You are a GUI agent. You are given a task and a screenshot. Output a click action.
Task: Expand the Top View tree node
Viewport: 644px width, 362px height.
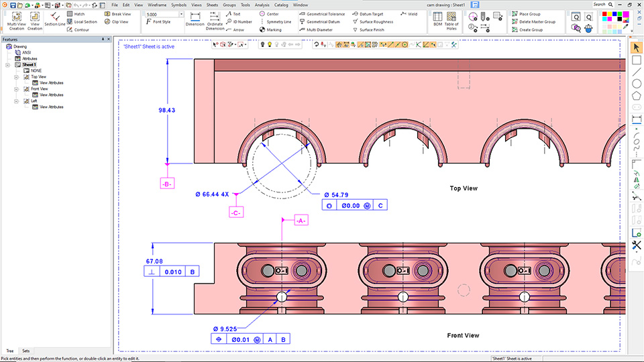(16, 76)
